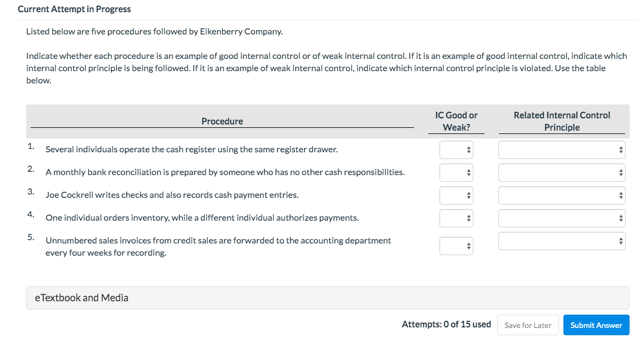644x353 pixels.
Task: Open the IC Good or Weak dropdown for procedure 2
Action: 456,172
